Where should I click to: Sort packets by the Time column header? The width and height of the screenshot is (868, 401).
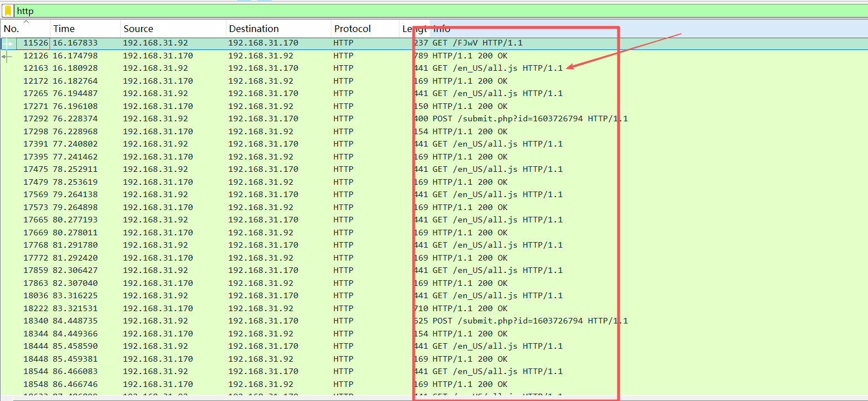click(85, 29)
